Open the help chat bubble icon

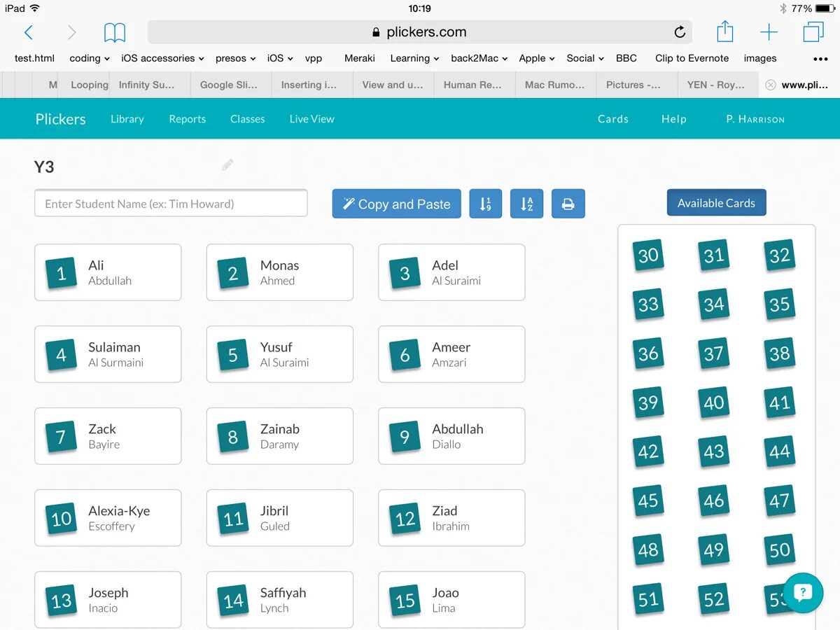[803, 593]
